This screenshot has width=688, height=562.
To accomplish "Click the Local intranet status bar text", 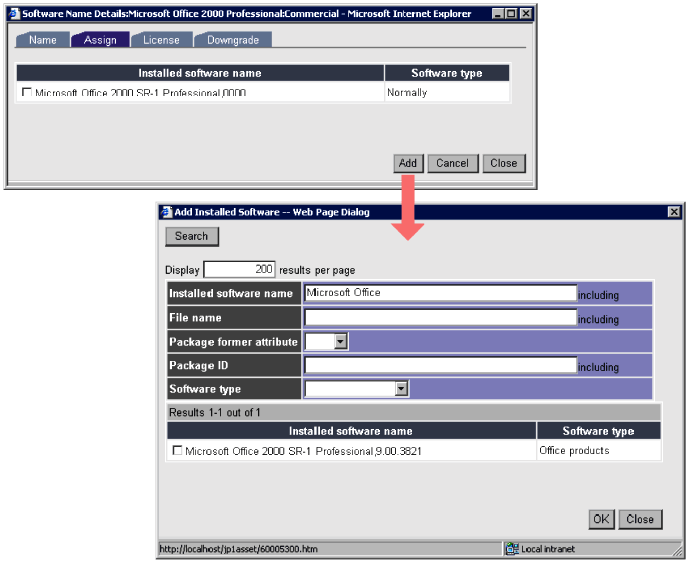I will [x=548, y=549].
